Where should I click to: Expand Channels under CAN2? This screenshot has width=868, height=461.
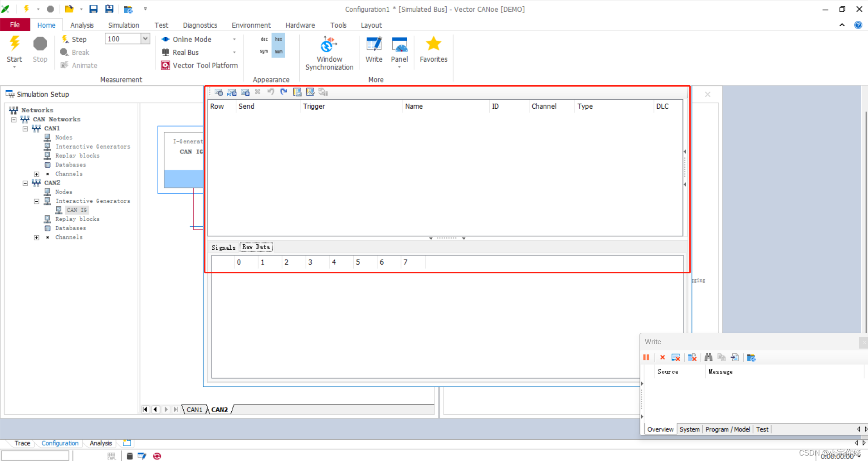tap(37, 238)
